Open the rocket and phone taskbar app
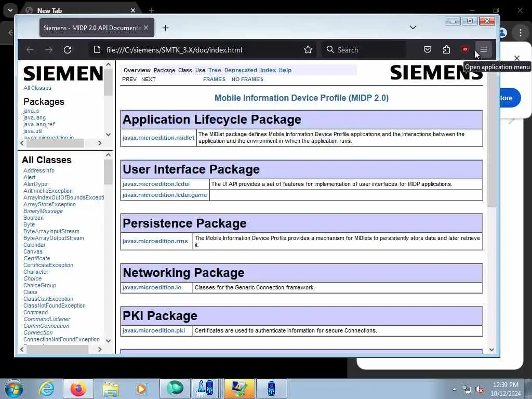Screen dimensions: 532x399 (206, 389)
